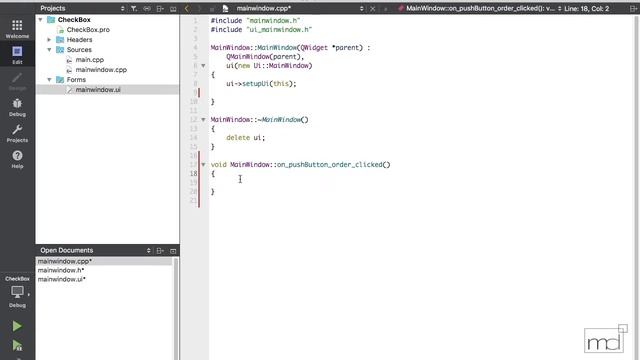The height and width of the screenshot is (360, 640).
Task: Fold the MainWindow constructor at line 6
Action: click(203, 65)
